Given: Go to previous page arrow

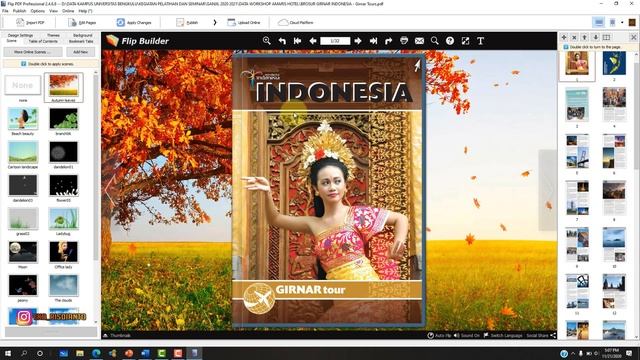Looking at the screenshot, I should (313, 41).
